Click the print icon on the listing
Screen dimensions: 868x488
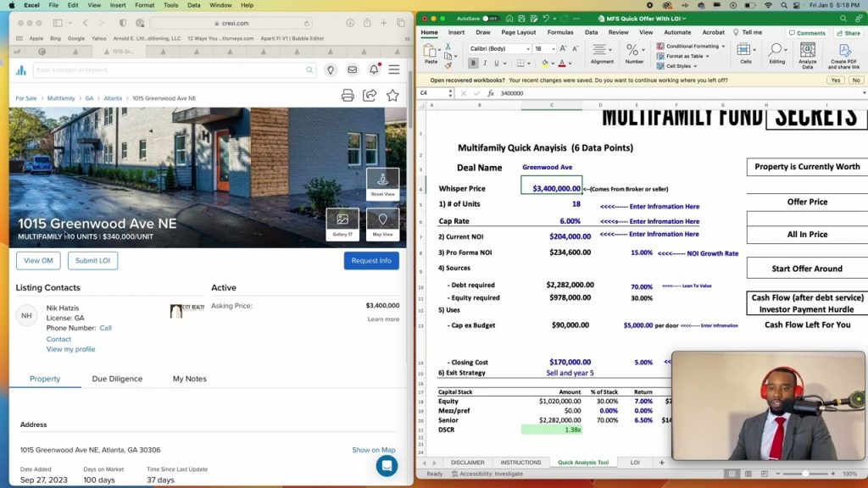348,96
